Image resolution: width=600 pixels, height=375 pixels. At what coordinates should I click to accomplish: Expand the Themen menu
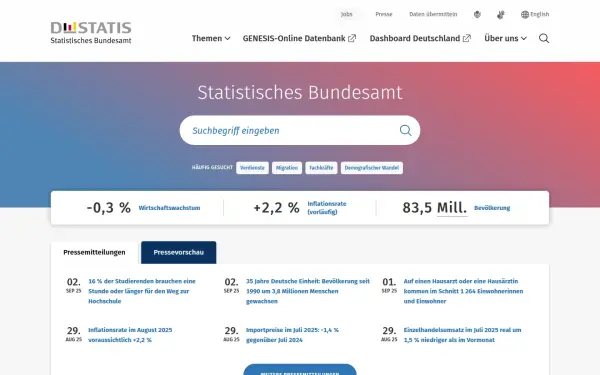click(x=211, y=38)
